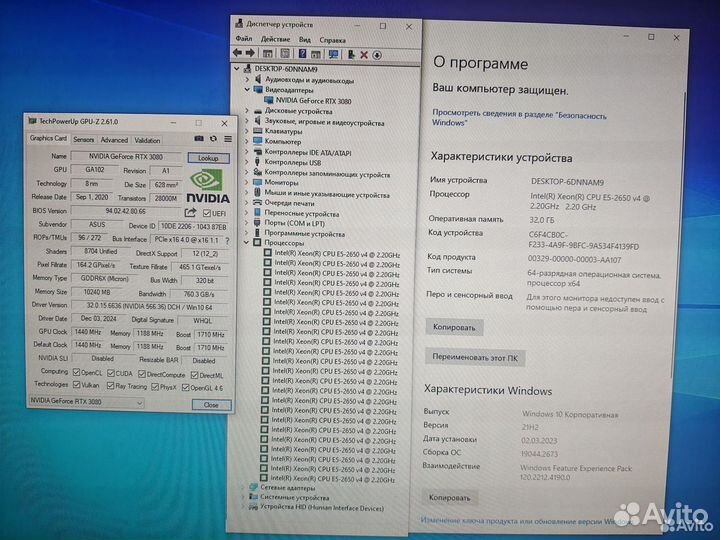Viewport: 720px width, 540px height.
Task: Click the forward arrow in Device Manager
Action: click(250, 53)
